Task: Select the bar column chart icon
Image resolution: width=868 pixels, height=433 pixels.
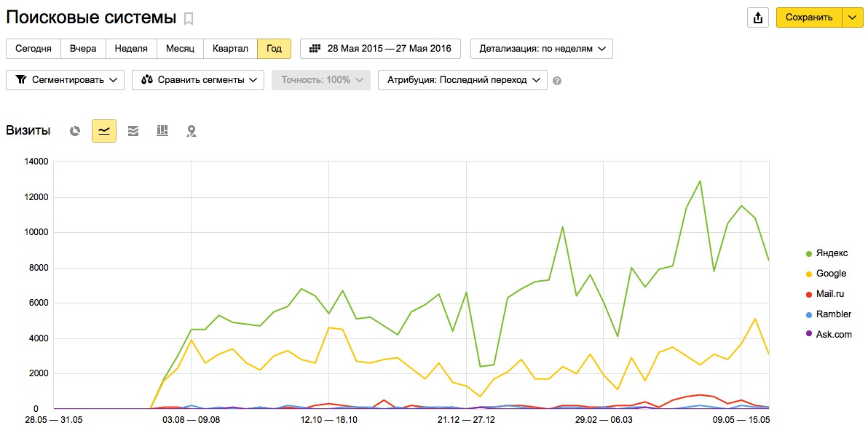Action: 162,131
